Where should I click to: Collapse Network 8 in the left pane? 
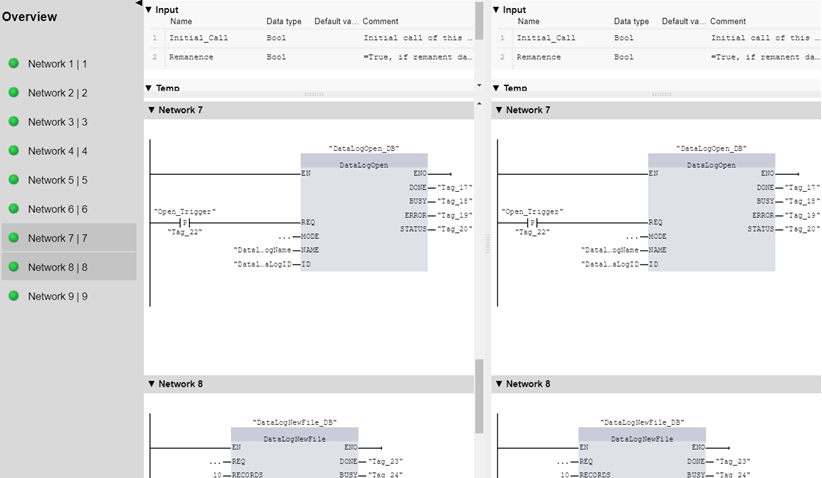click(x=152, y=384)
